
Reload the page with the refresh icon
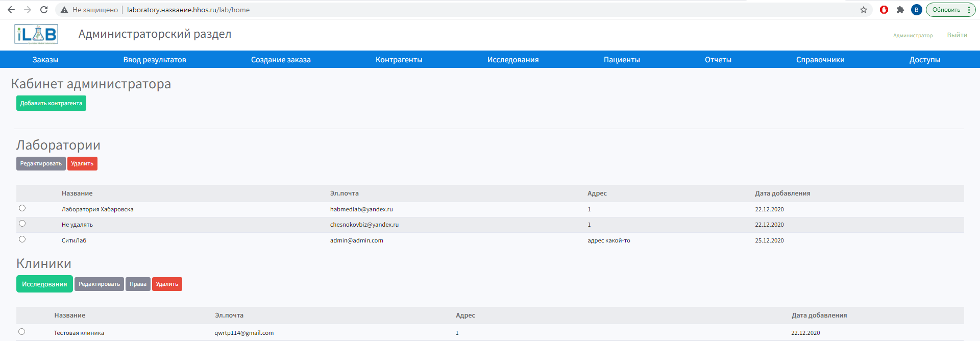tap(44, 10)
